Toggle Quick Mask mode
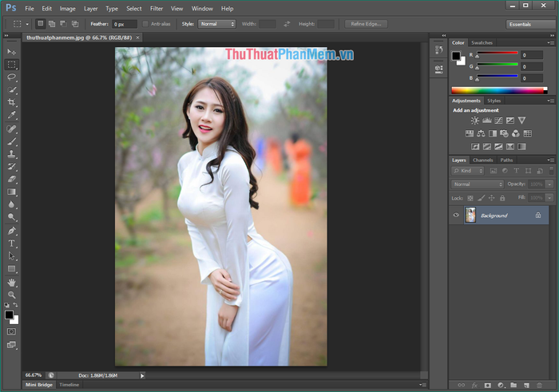This screenshot has width=559, height=392. click(11, 332)
